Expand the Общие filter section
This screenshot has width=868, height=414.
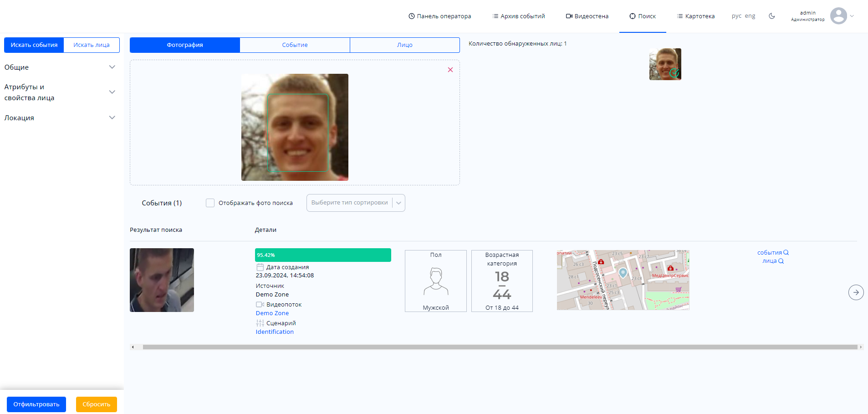(x=60, y=67)
